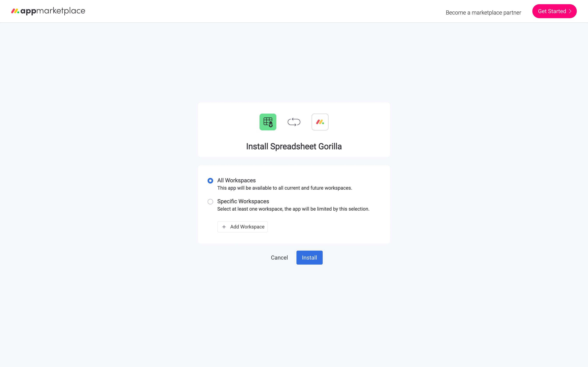Open the Add Workspace selector
Viewport: 588px width, 367px height.
click(x=242, y=227)
